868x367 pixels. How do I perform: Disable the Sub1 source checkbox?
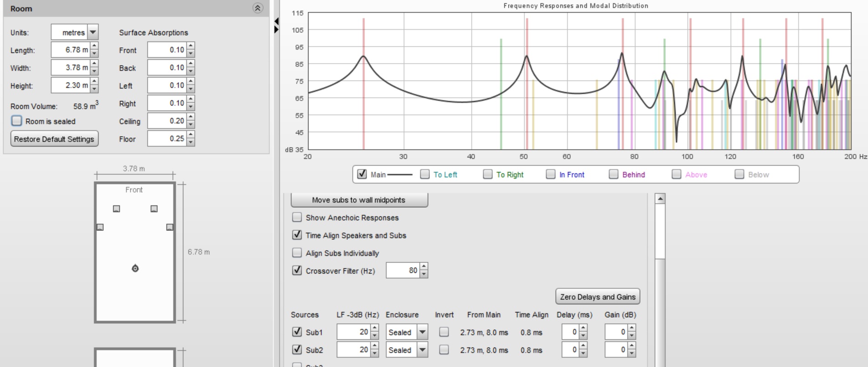tap(297, 332)
